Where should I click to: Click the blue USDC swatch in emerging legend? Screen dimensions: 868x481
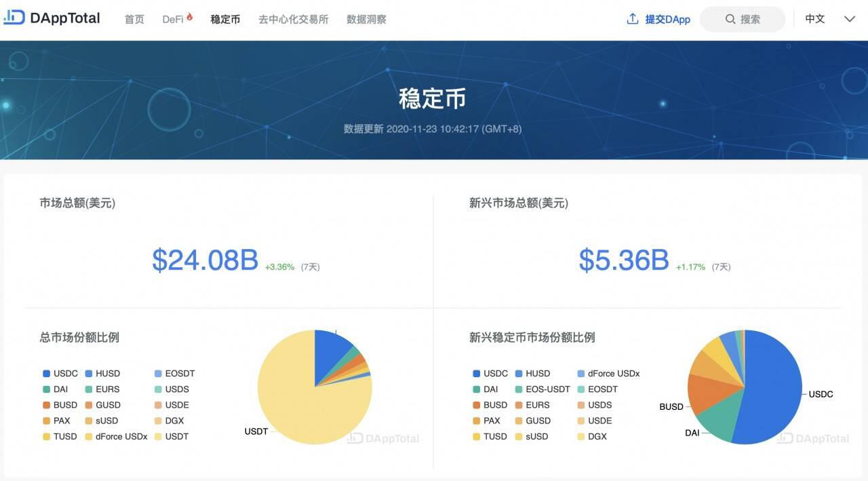click(x=477, y=374)
